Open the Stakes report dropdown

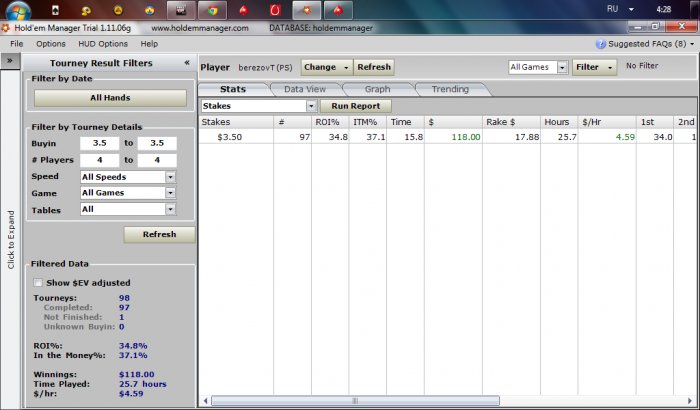[311, 106]
